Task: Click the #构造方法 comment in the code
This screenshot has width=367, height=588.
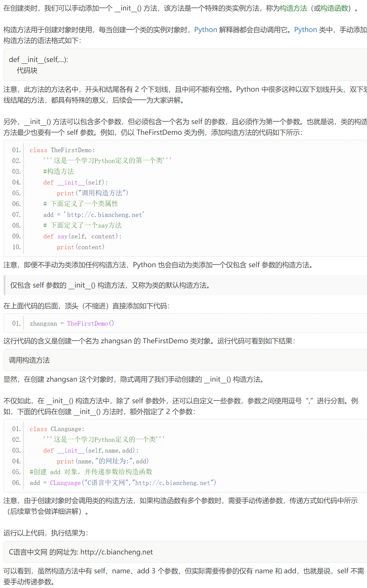Action: pos(58,171)
